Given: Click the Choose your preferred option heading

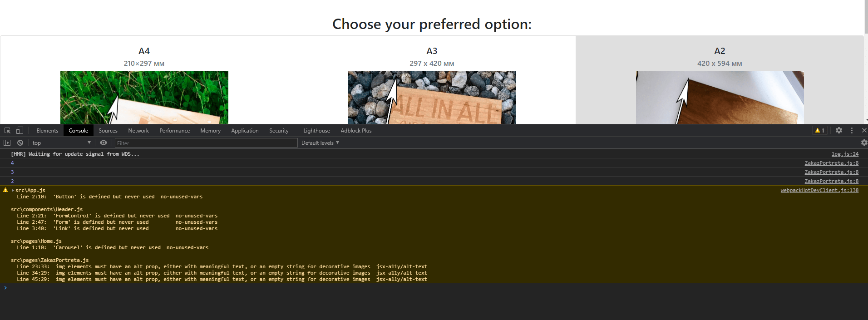Looking at the screenshot, I should click(x=432, y=24).
